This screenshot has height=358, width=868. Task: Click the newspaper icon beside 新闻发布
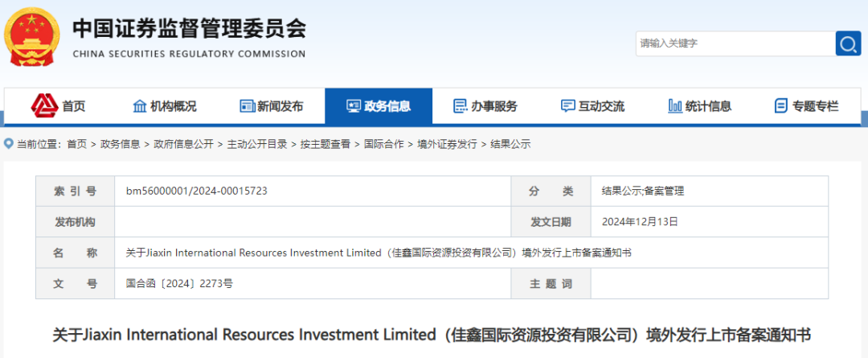pyautogui.click(x=247, y=106)
